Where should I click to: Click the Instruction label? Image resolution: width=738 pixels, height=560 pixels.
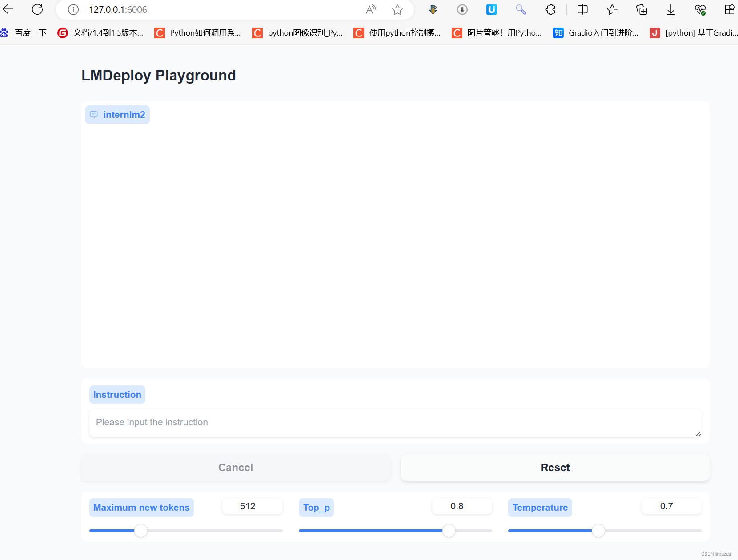[x=117, y=395]
